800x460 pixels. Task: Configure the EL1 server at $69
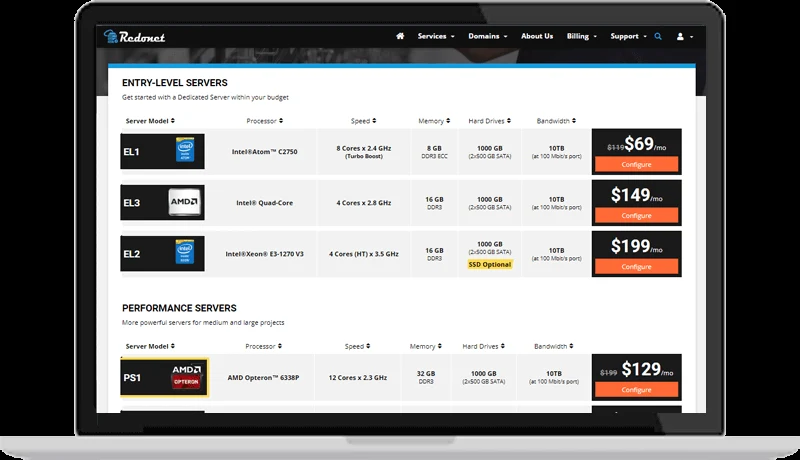[636, 165]
